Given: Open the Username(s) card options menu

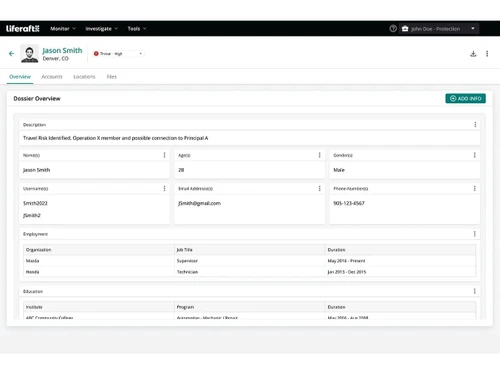Looking at the screenshot, I should click(164, 188).
